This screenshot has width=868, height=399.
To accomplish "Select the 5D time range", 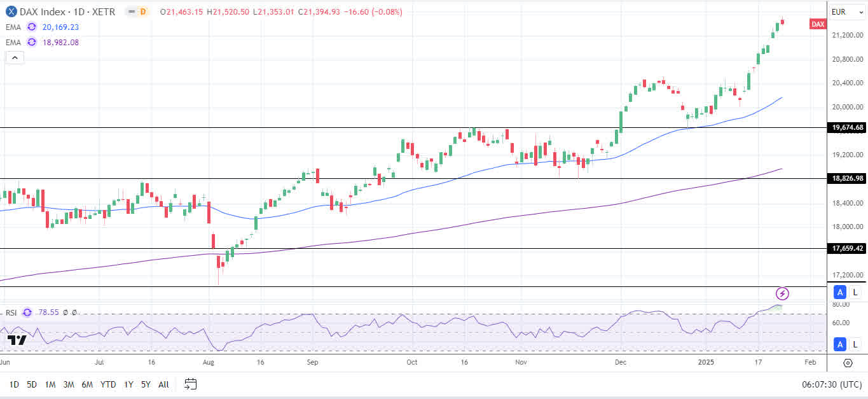I will 32,384.
